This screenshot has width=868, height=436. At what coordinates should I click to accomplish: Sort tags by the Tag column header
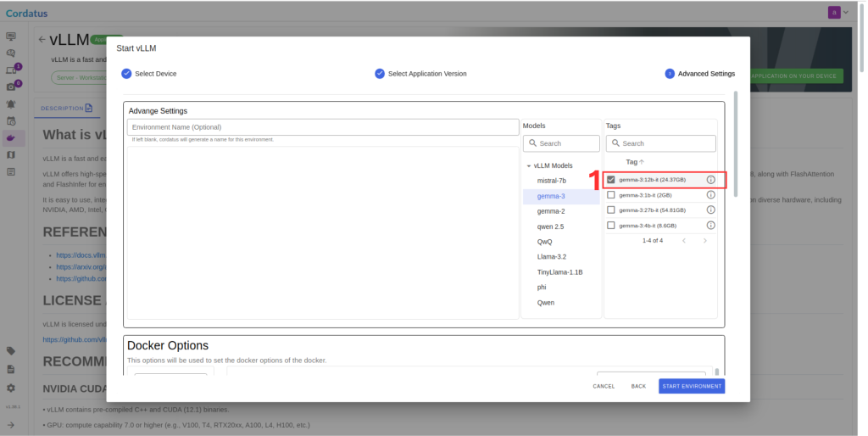pos(635,162)
